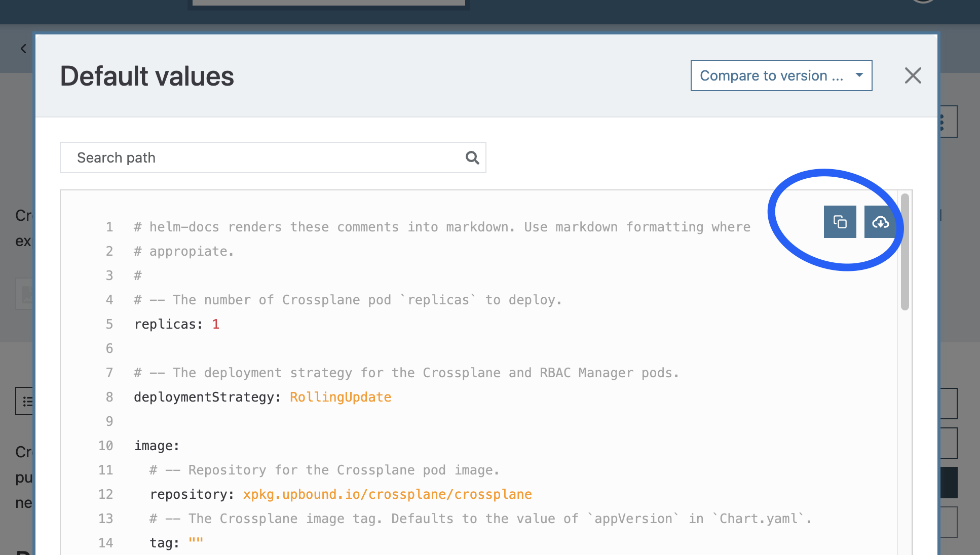Click the replicas value 1 on line 5
The width and height of the screenshot is (980, 555).
click(x=216, y=324)
